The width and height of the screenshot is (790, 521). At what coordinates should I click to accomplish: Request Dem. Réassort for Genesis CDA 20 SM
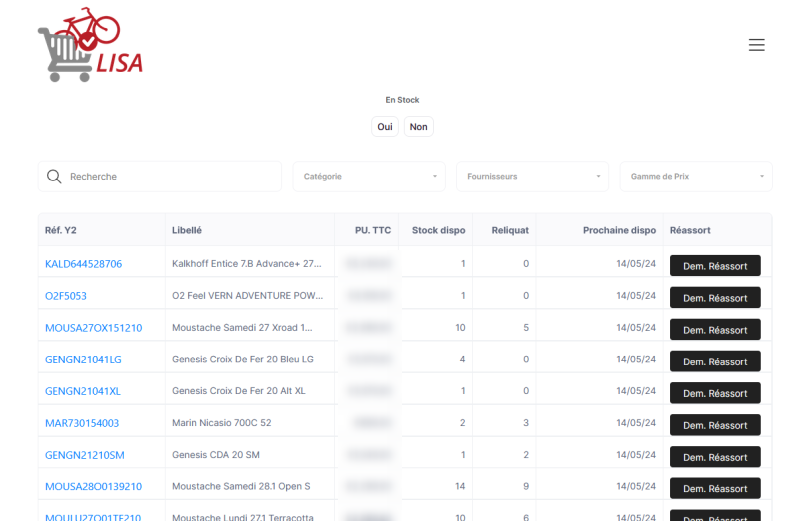click(715, 457)
